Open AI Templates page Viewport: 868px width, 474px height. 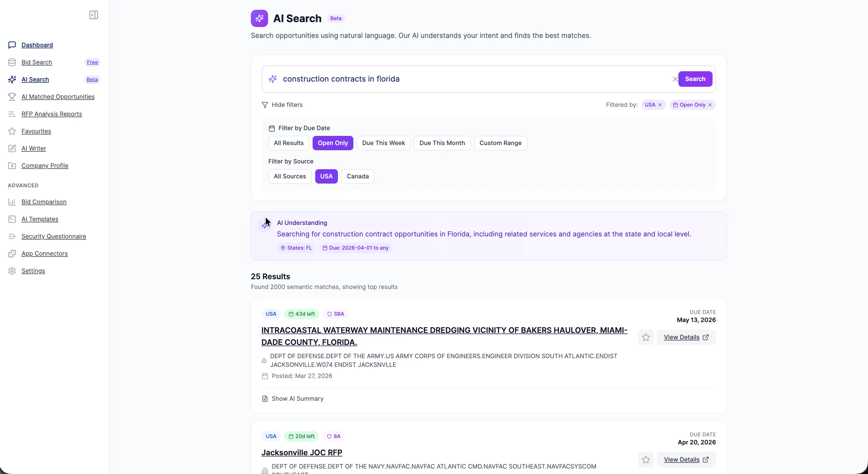tap(40, 219)
